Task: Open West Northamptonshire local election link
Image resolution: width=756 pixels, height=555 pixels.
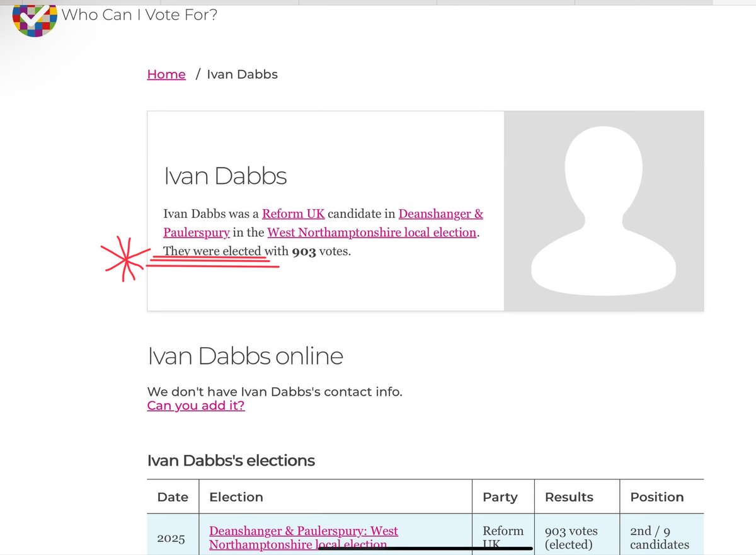Action: [x=372, y=232]
